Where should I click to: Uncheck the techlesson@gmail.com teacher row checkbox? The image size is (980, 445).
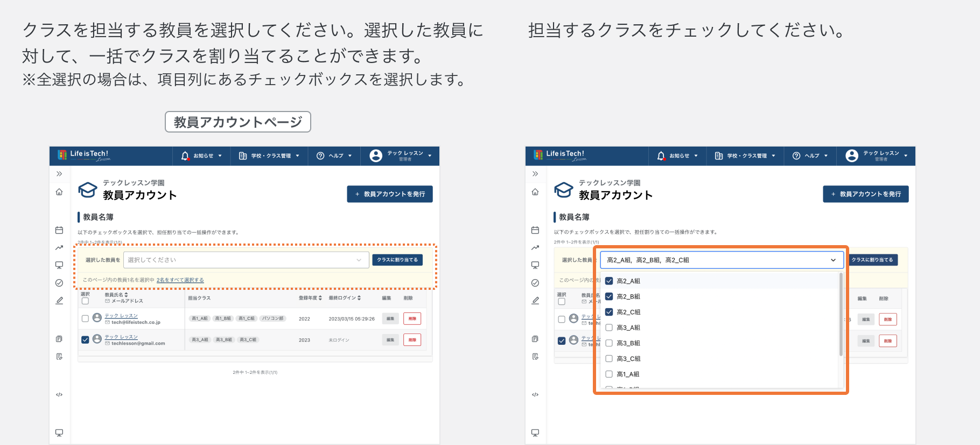pyautogui.click(x=85, y=339)
